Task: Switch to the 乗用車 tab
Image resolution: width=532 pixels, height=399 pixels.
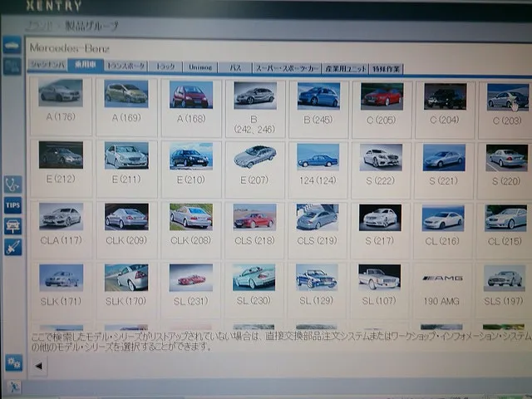Action: tap(85, 65)
